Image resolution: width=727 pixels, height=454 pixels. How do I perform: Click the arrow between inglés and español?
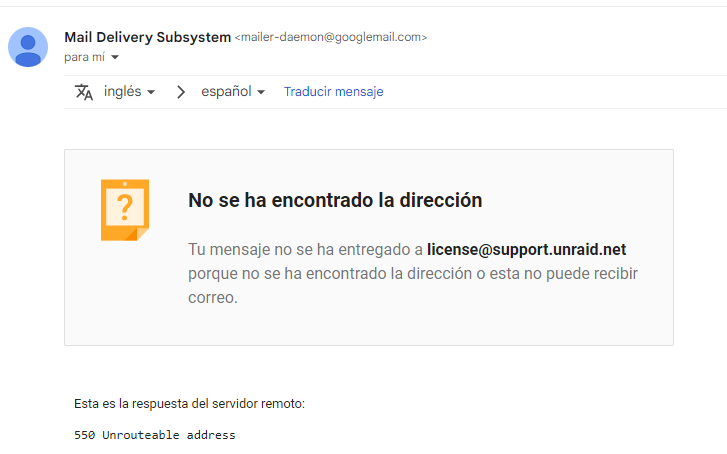(181, 92)
